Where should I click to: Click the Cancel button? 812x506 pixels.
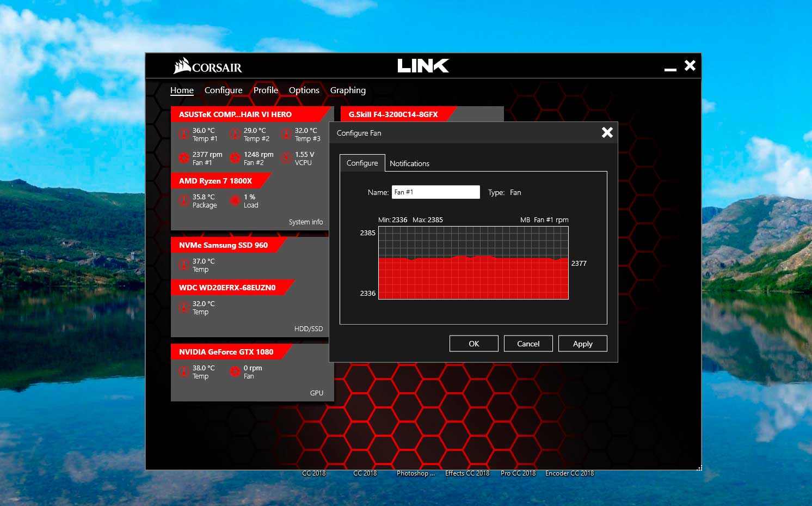528,344
